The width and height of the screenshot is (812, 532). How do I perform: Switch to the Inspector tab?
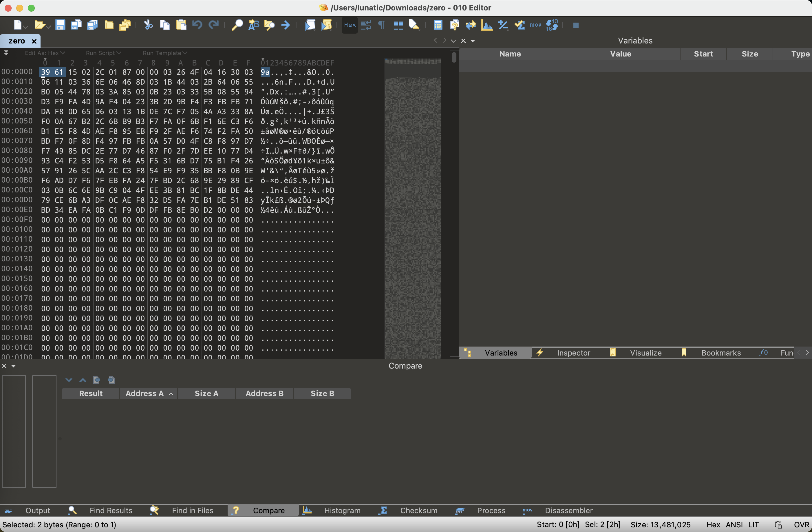[x=573, y=353]
